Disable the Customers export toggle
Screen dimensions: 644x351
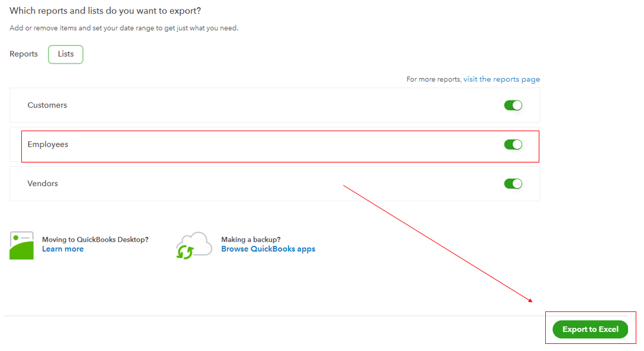[x=513, y=105]
